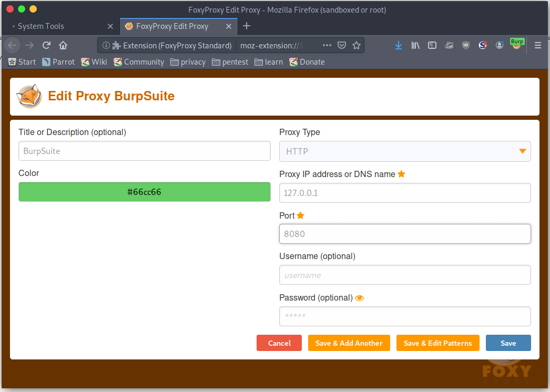Select the FoxyProxy Edit Proxy tab
This screenshot has height=392, width=550.
tap(172, 26)
